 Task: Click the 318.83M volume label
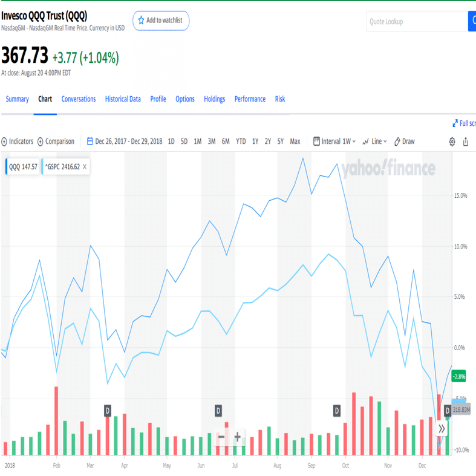click(461, 410)
